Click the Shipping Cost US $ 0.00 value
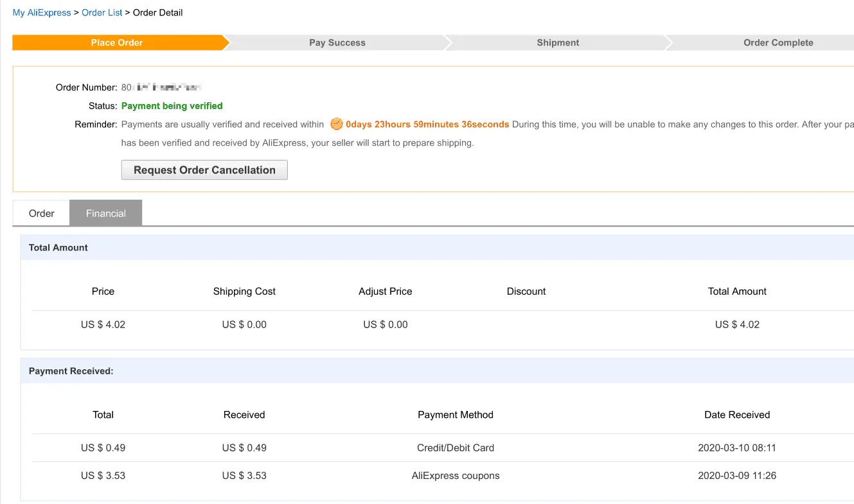 tap(244, 325)
